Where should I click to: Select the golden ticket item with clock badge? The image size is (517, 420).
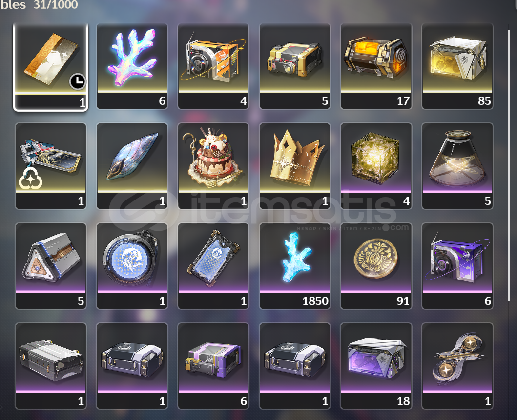pyautogui.click(x=50, y=67)
